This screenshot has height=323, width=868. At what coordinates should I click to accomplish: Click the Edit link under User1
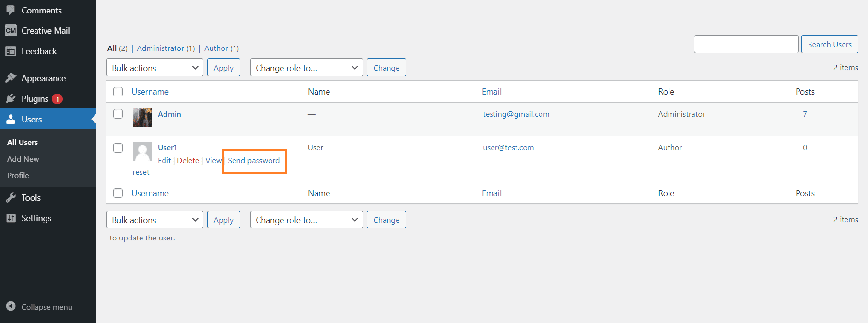click(x=164, y=160)
